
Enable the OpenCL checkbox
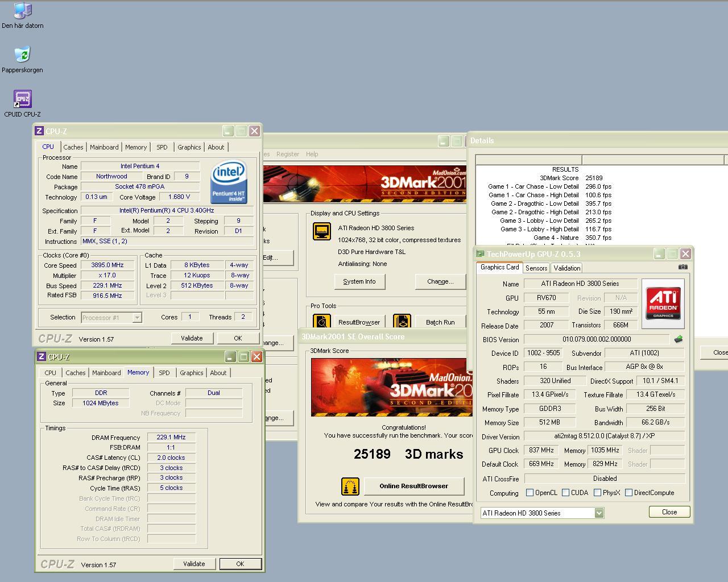click(530, 493)
